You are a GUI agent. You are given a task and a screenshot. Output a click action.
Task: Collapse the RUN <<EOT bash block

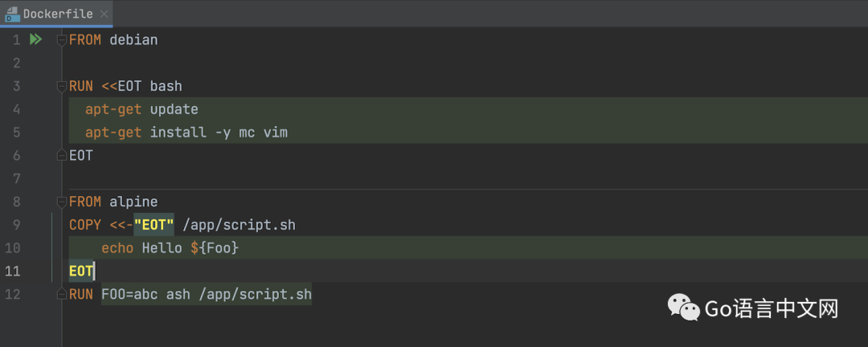pos(62,86)
